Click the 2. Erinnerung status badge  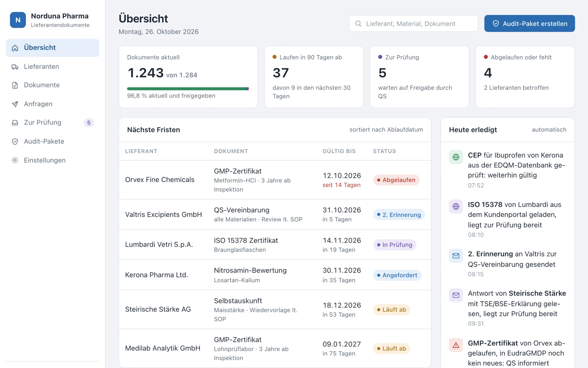[399, 215]
